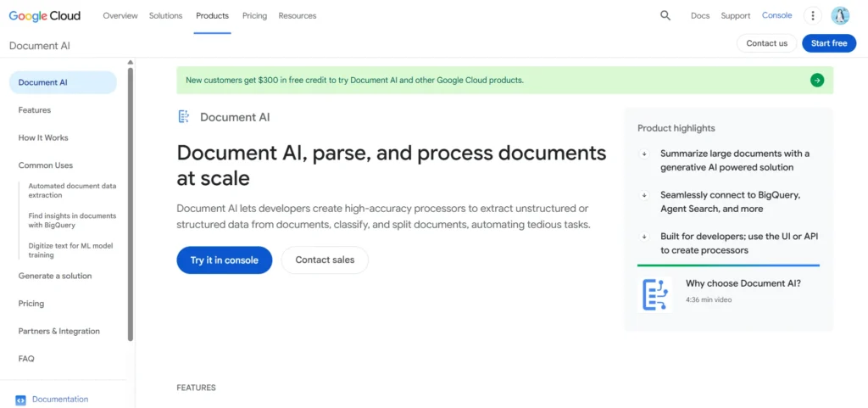The image size is (868, 408).
Task: Open Automated document data extraction item
Action: (73, 191)
